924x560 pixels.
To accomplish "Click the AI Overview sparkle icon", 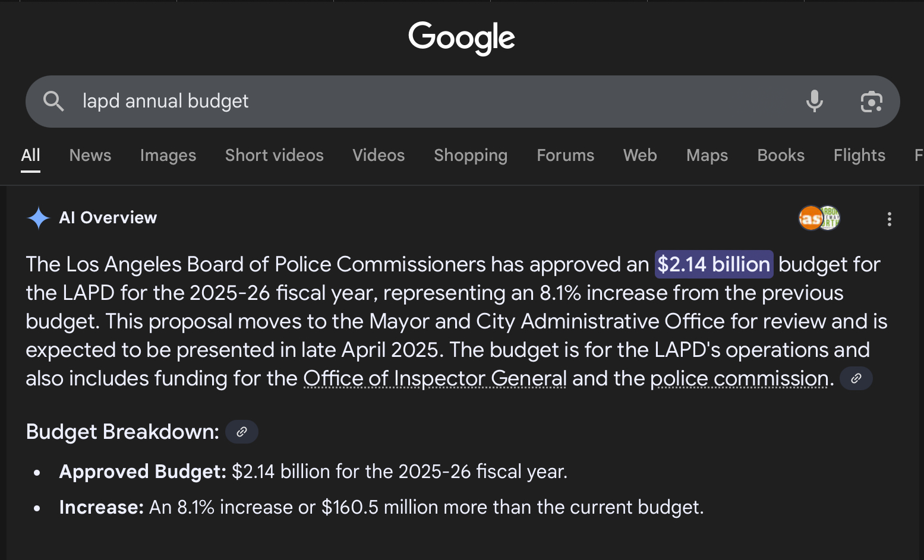I will (x=39, y=218).
